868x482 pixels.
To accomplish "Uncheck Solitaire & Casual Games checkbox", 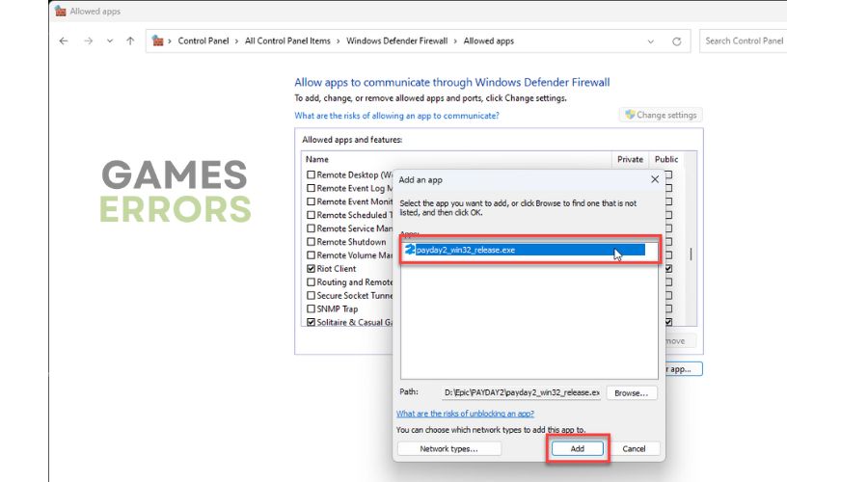I will (x=311, y=322).
